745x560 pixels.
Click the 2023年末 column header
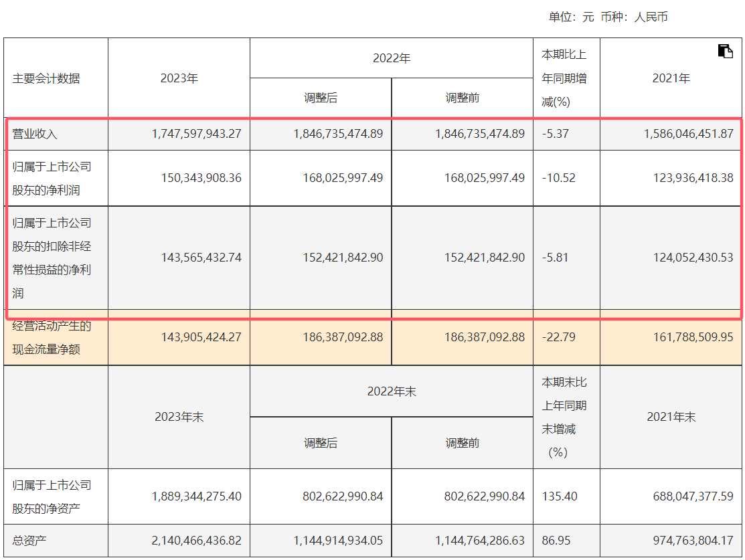pos(179,417)
